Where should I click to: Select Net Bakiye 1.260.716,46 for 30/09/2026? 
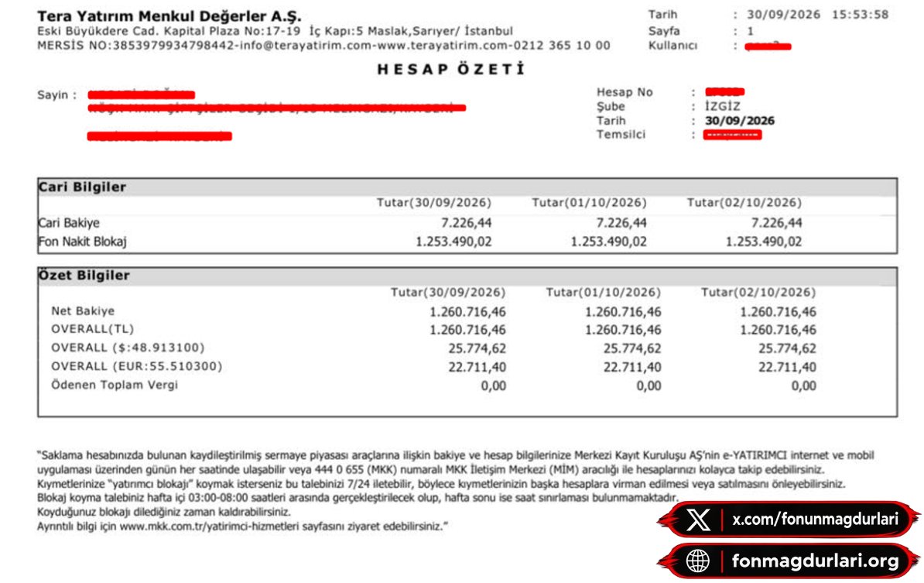click(x=467, y=312)
